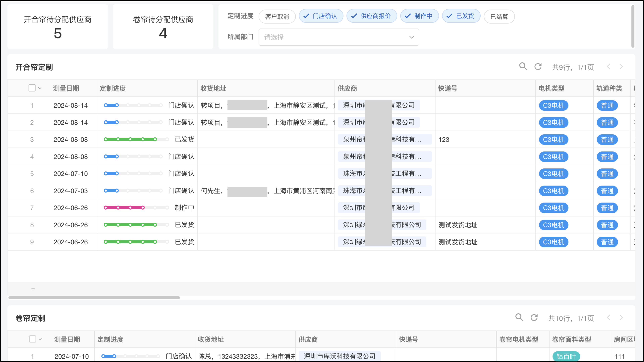Click C3电机 tag in row 1
The height and width of the screenshot is (362, 644).
553,105
